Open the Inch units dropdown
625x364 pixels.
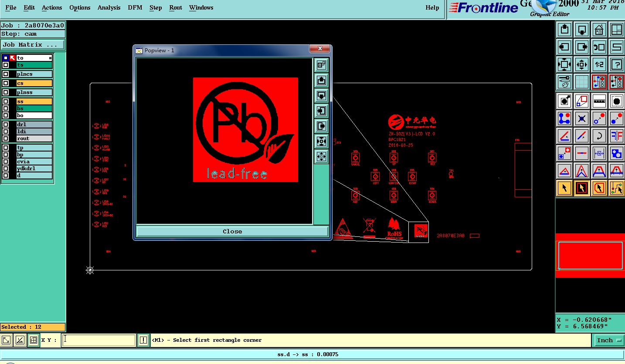coord(608,340)
